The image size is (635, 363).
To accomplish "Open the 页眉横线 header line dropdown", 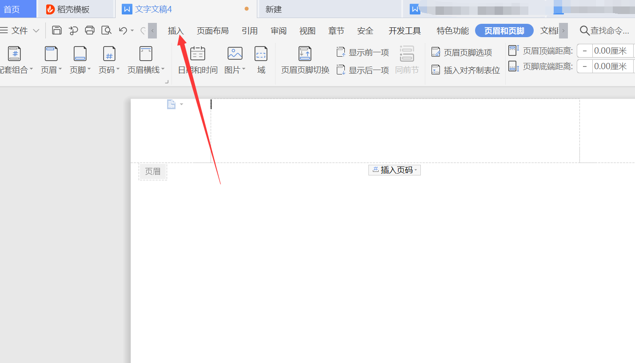I will click(x=146, y=60).
